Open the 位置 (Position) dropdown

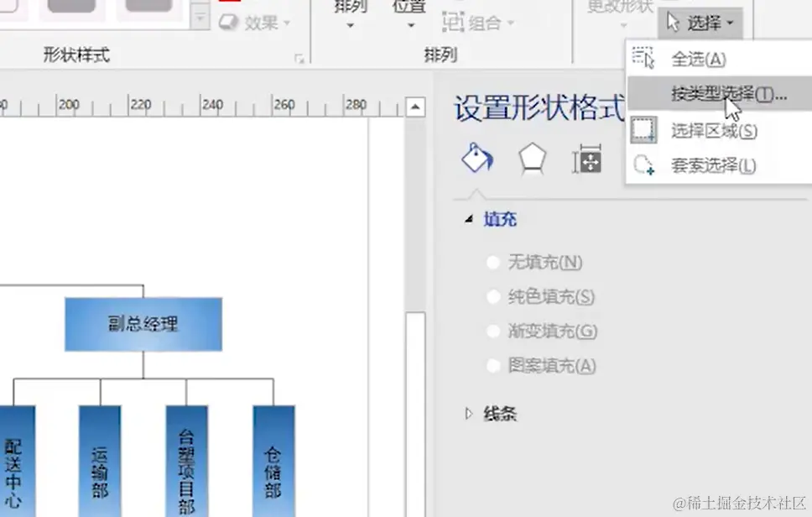(x=409, y=17)
